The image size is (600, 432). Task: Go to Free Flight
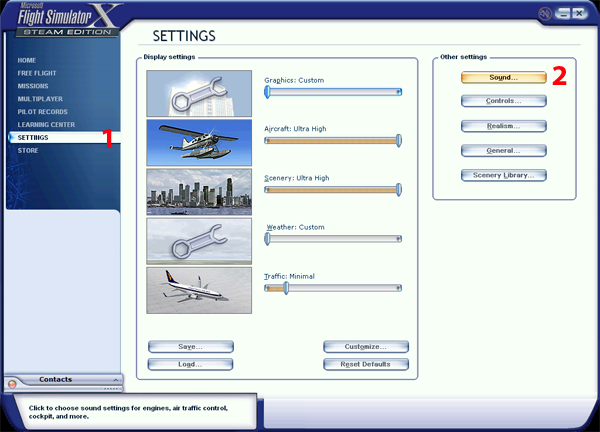[x=37, y=73]
